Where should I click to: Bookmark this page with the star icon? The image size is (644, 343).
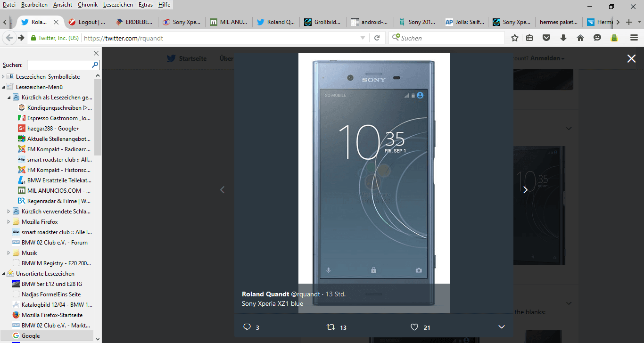point(515,38)
